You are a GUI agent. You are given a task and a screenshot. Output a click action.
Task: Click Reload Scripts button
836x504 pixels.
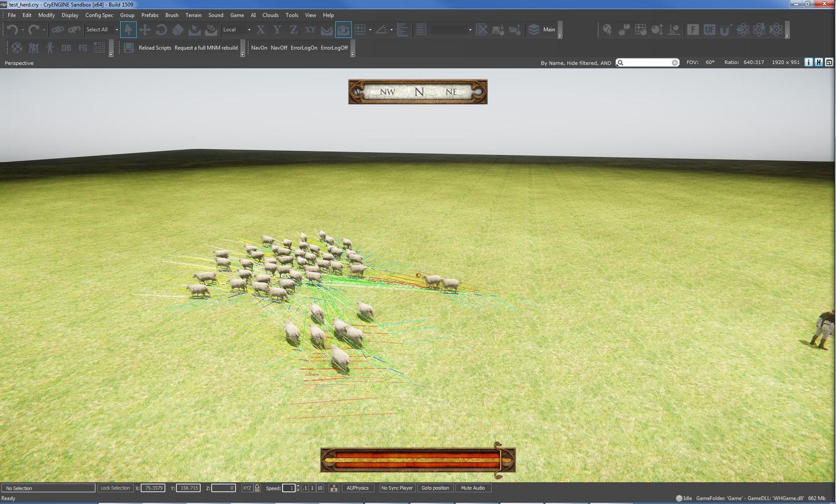tap(155, 48)
